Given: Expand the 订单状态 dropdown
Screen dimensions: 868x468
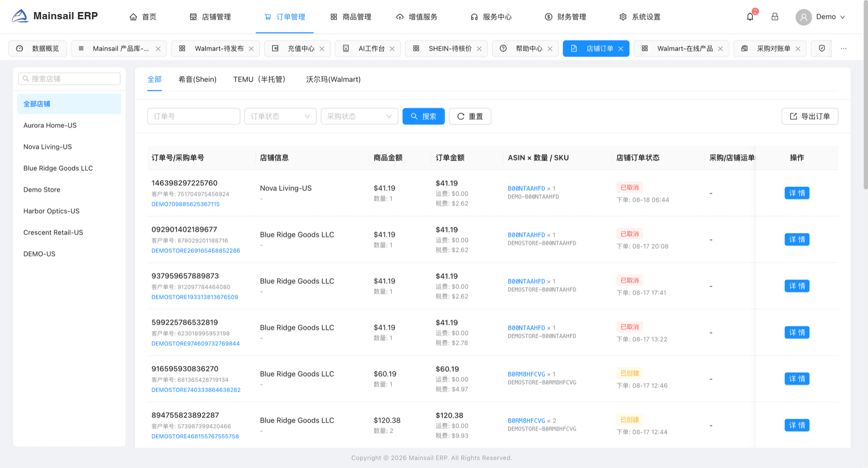Looking at the screenshot, I should [280, 116].
